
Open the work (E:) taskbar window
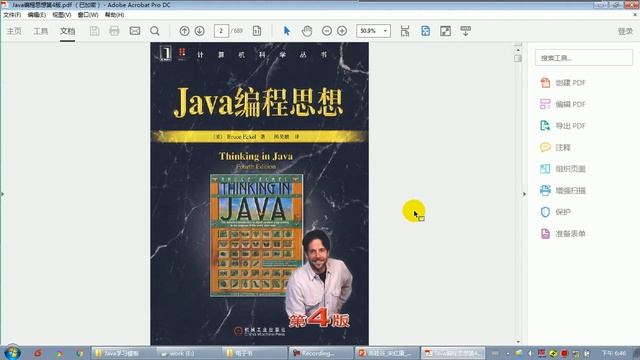189,353
